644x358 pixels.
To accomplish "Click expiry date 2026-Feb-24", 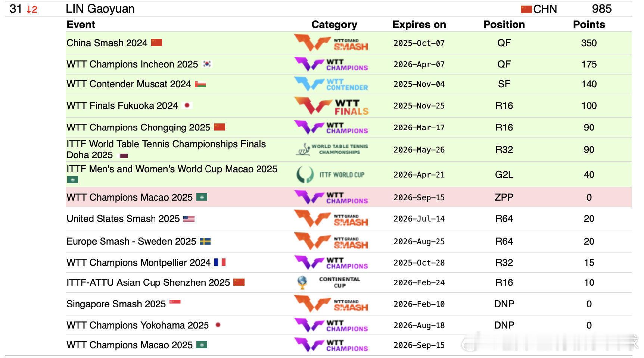I will (419, 283).
